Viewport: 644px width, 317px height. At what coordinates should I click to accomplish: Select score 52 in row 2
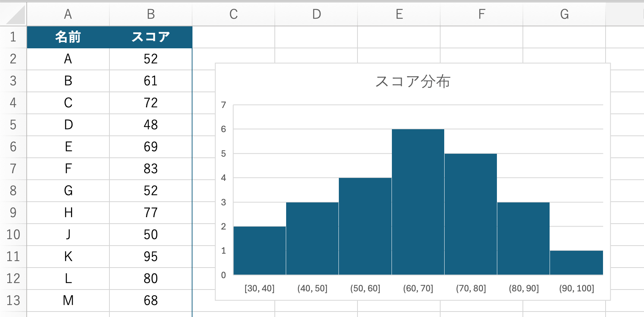151,59
